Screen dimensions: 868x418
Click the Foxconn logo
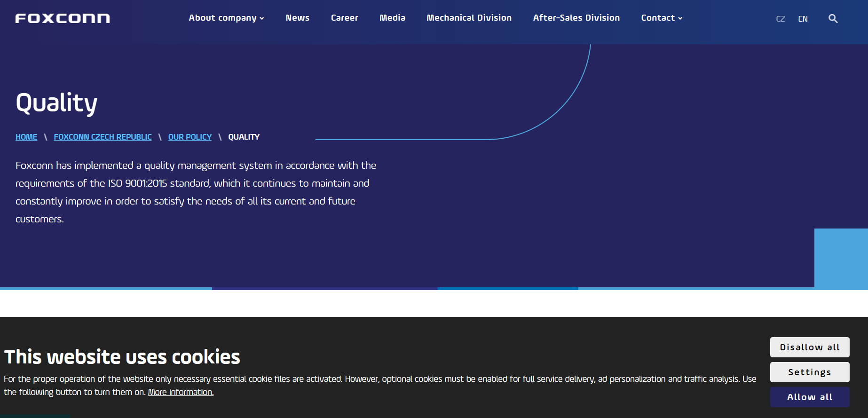pos(63,18)
